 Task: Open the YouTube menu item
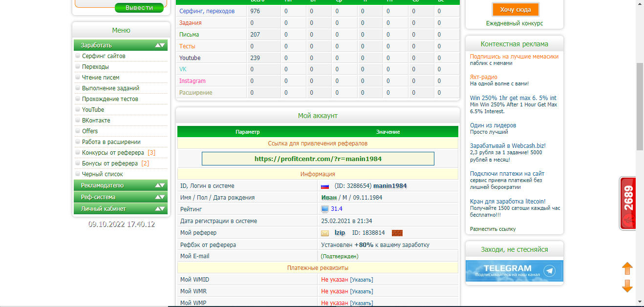93,110
